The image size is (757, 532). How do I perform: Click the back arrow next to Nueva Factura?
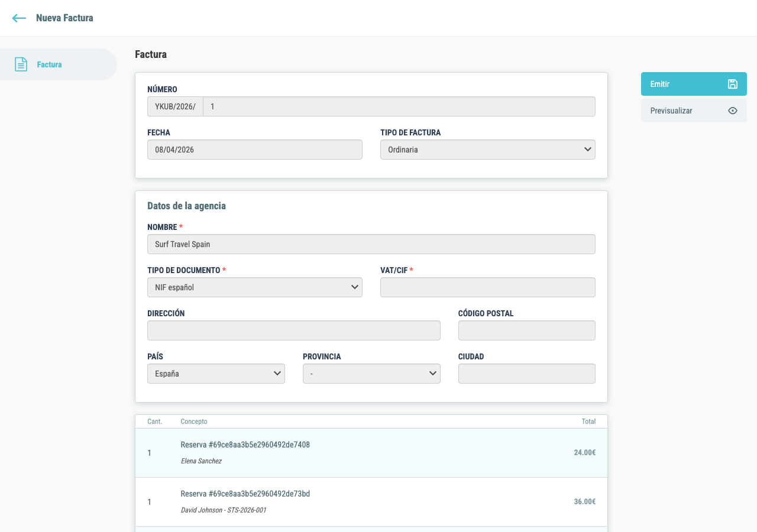(19, 18)
